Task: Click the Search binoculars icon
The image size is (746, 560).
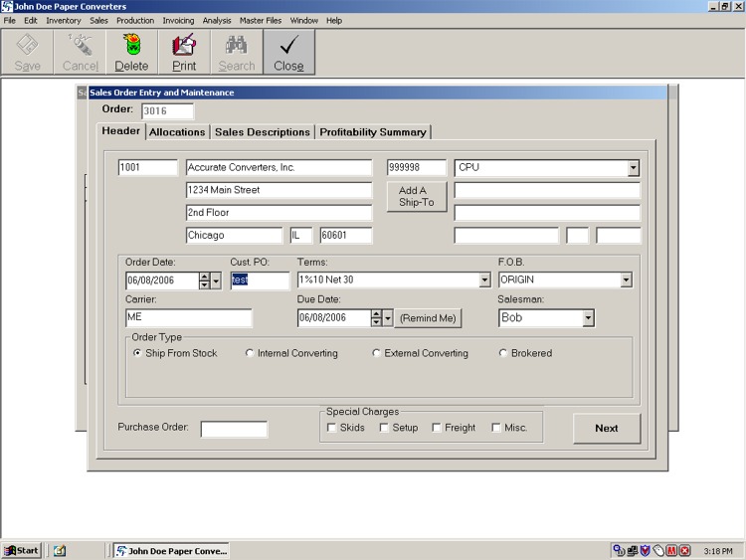Action: coord(237,52)
